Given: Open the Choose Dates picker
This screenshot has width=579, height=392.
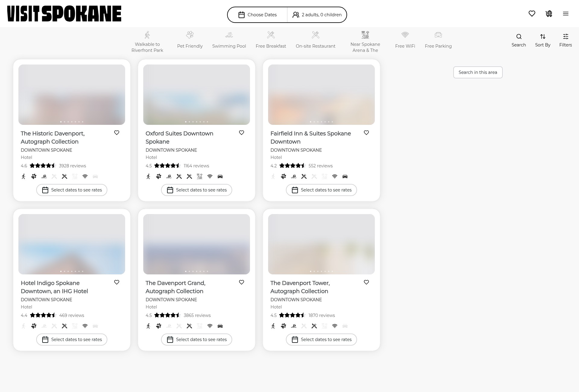Looking at the screenshot, I should (x=258, y=15).
